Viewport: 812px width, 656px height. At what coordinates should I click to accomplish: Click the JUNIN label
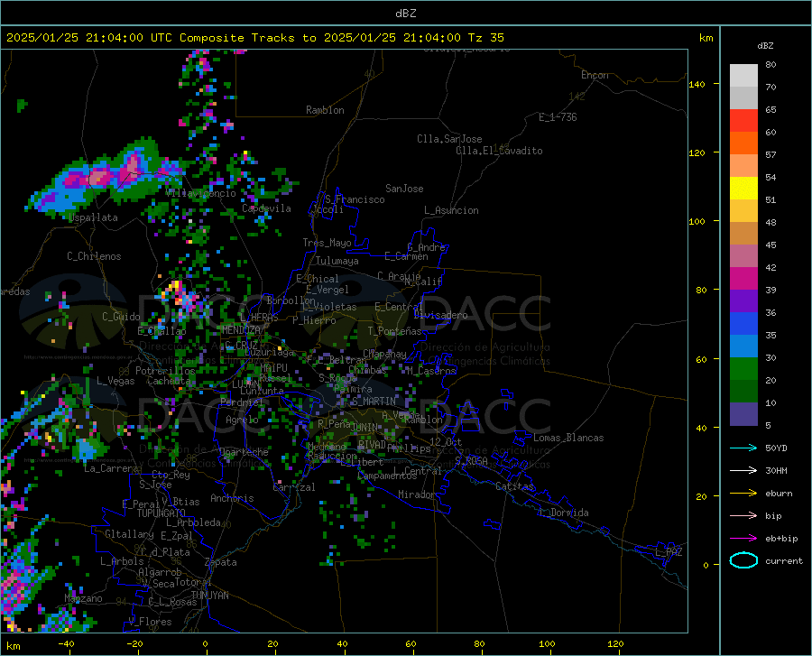(363, 427)
